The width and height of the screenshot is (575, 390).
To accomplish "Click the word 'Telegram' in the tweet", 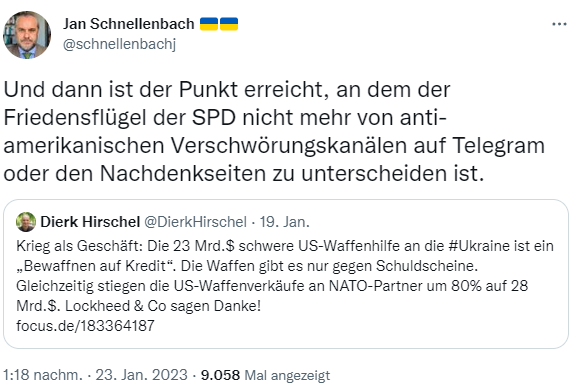I will coord(498,146).
